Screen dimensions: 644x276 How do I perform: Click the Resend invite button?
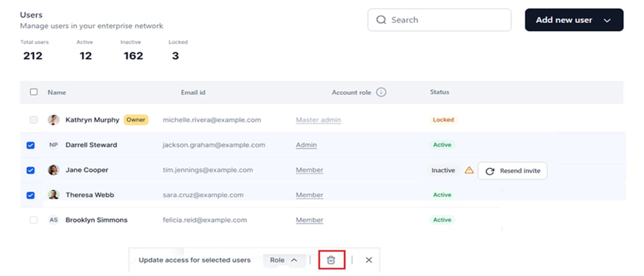click(x=512, y=171)
